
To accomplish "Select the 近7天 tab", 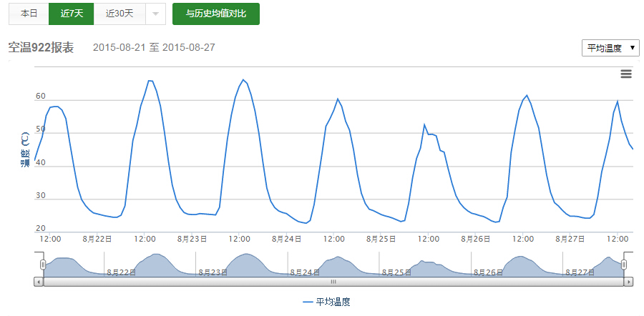I will point(72,14).
